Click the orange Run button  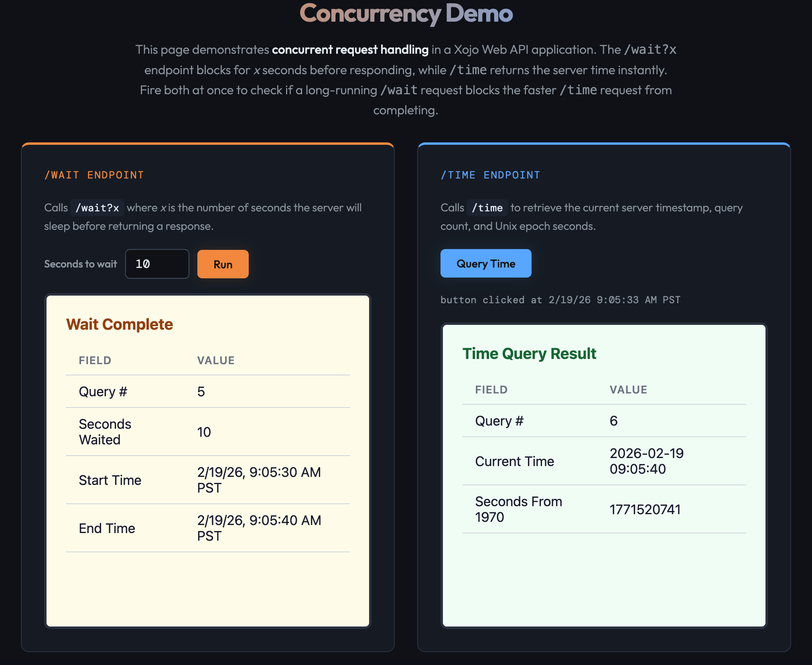[x=223, y=264]
